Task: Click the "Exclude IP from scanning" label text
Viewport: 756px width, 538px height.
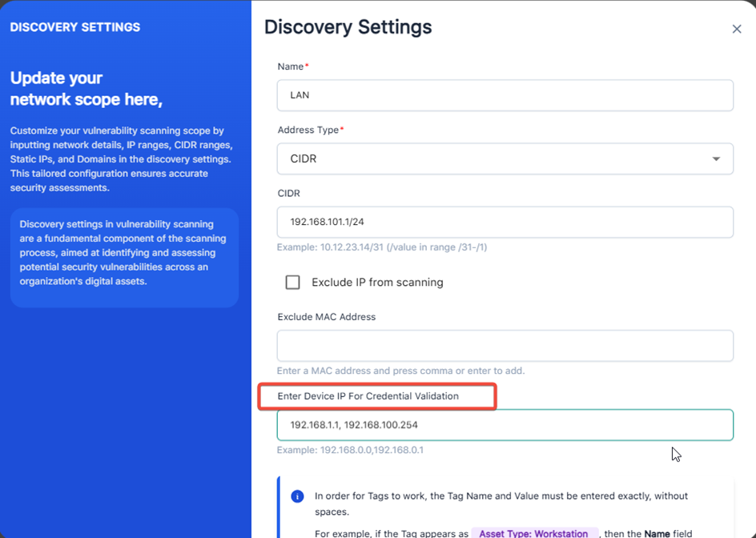Action: (x=377, y=282)
